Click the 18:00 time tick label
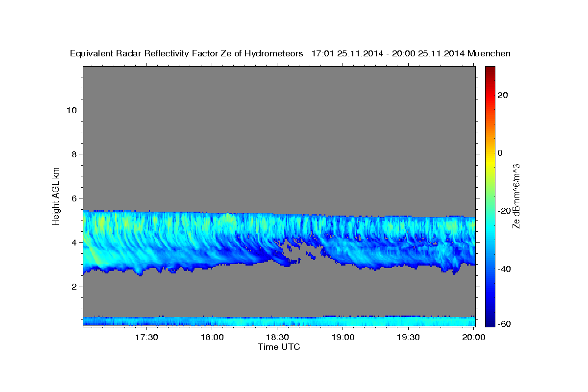Image resolution: width=588 pixels, height=392 pixels. [x=212, y=338]
